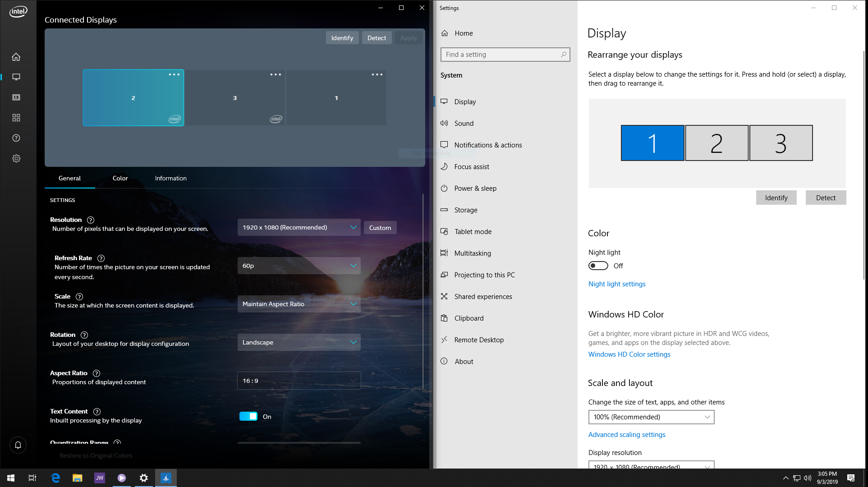Click the Resolution help question mark icon

point(91,220)
